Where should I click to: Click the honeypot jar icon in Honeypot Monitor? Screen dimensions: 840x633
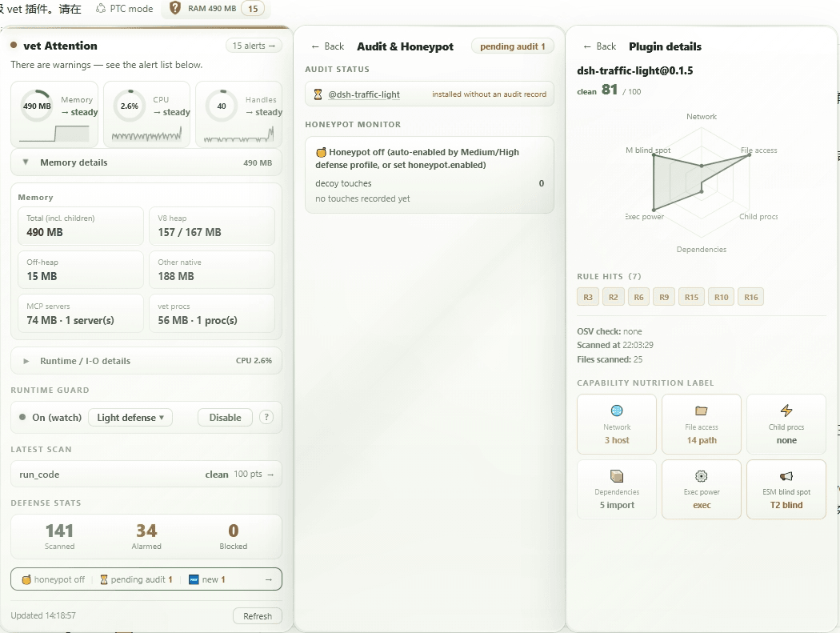click(321, 152)
